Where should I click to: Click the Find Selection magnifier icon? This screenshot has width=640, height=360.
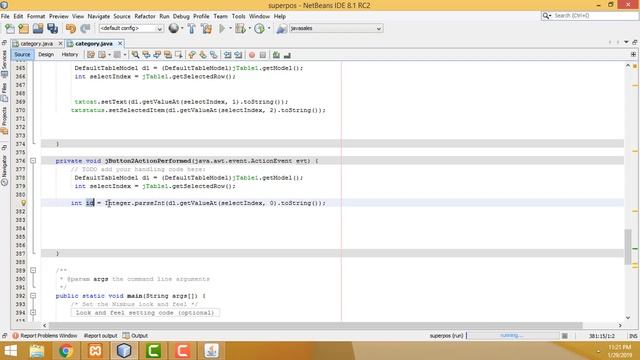135,55
